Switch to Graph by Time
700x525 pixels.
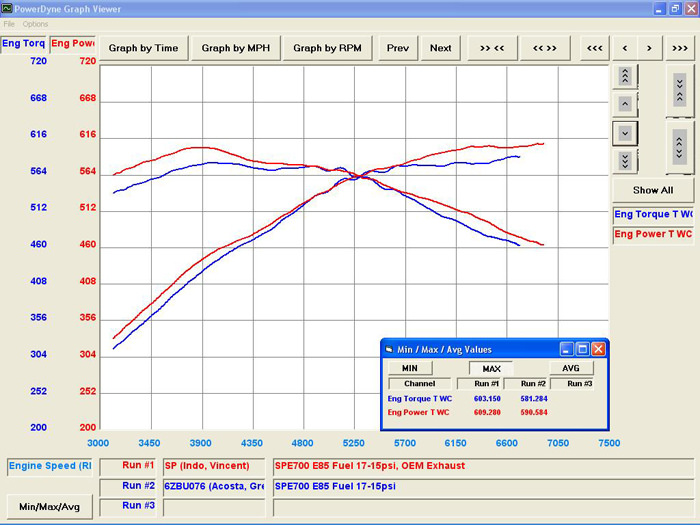[x=143, y=48]
